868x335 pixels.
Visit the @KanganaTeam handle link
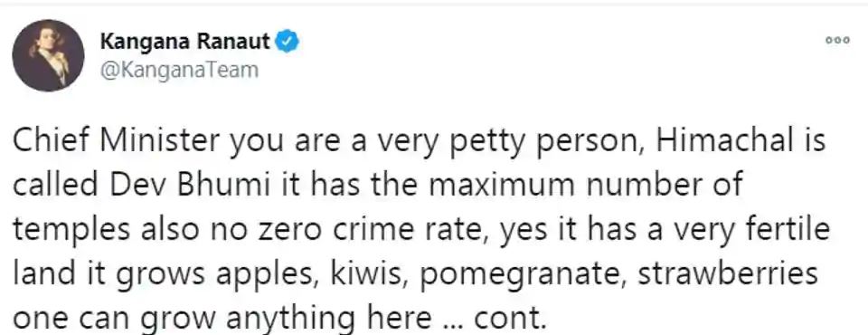(179, 71)
